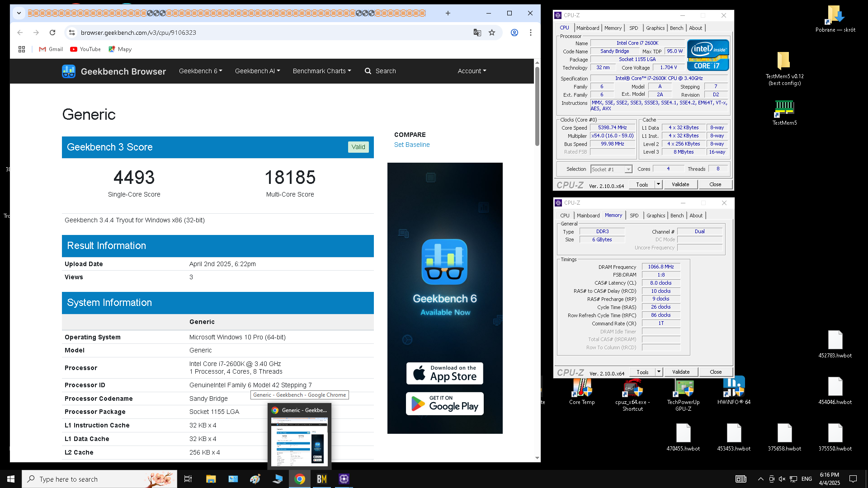Click the Geekbench Browser logo
The width and height of the screenshot is (868, 488).
coord(114,71)
